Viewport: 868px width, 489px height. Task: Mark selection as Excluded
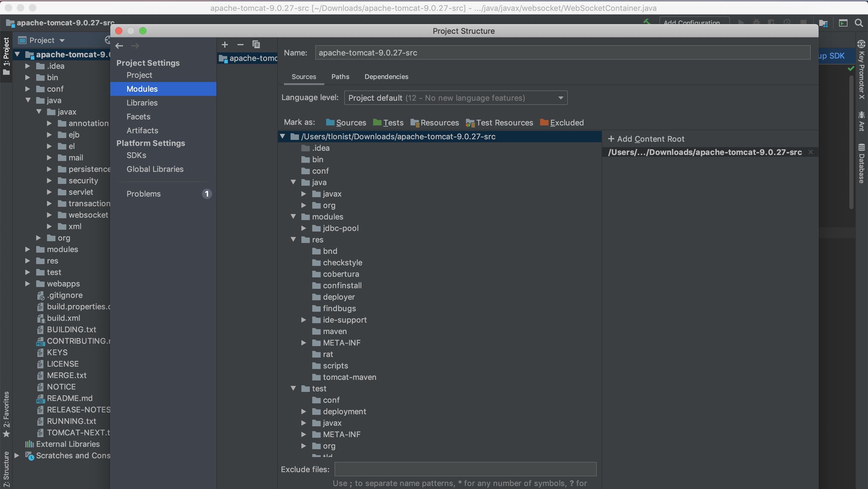coord(562,123)
